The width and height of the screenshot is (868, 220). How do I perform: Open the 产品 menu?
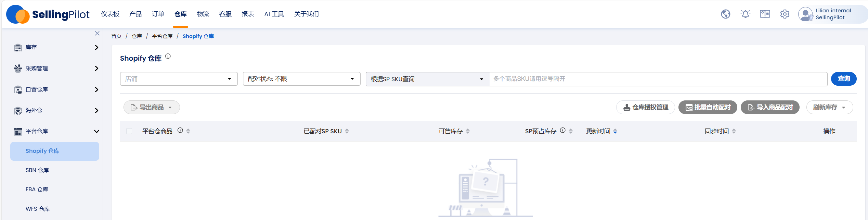point(135,14)
